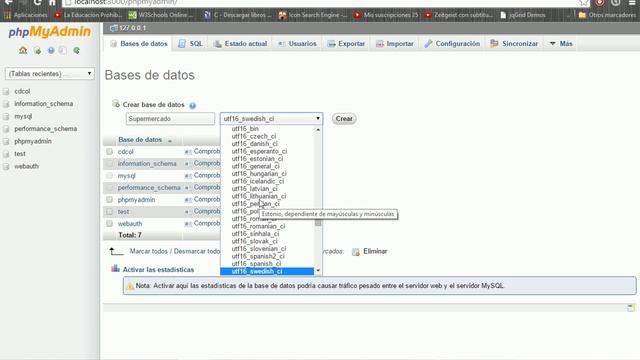Open the Tablas recientes dropdown
640x360 pixels.
coord(49,74)
